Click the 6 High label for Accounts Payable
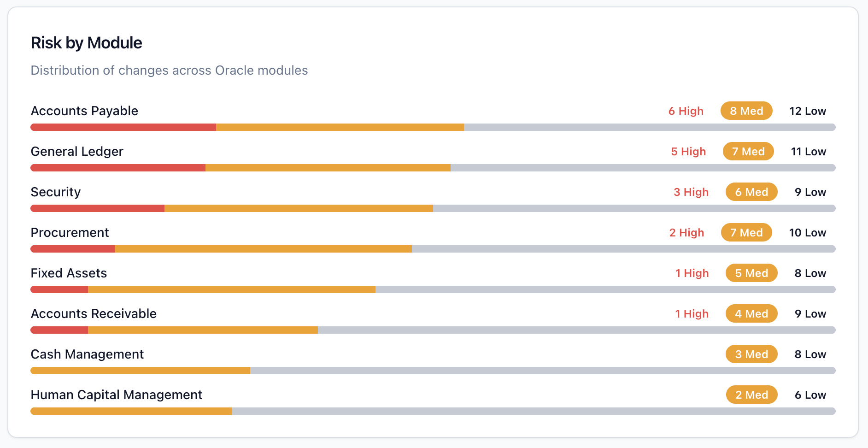Screen dimensions: 868x448 tap(686, 111)
